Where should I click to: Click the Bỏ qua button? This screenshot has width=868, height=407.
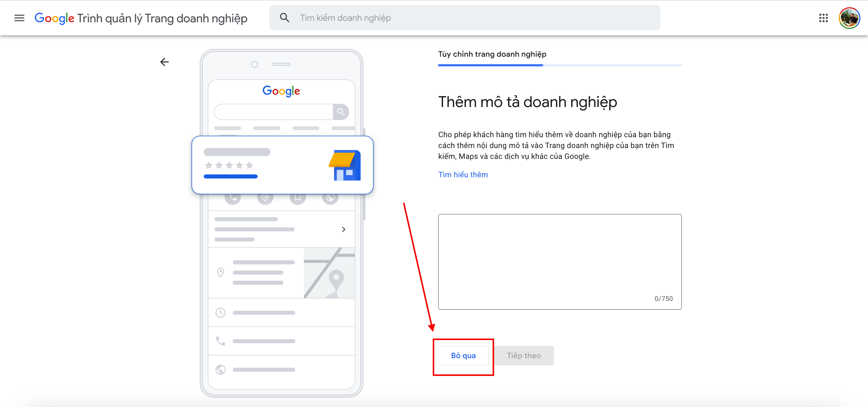(463, 355)
